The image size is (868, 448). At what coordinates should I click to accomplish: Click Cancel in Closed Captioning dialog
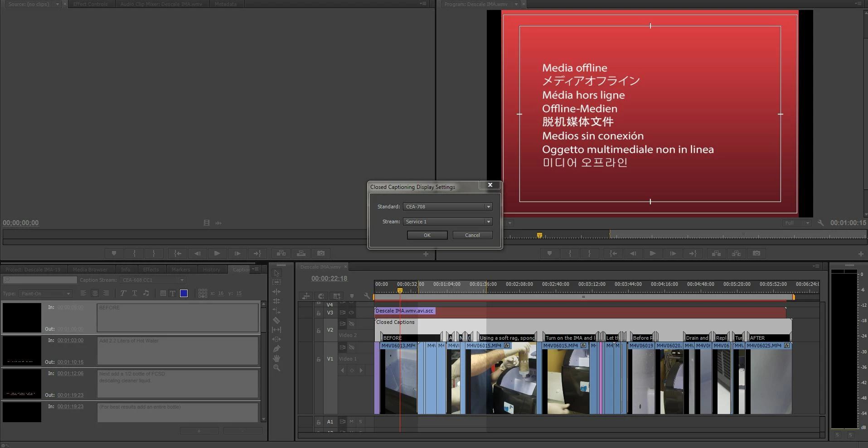472,235
